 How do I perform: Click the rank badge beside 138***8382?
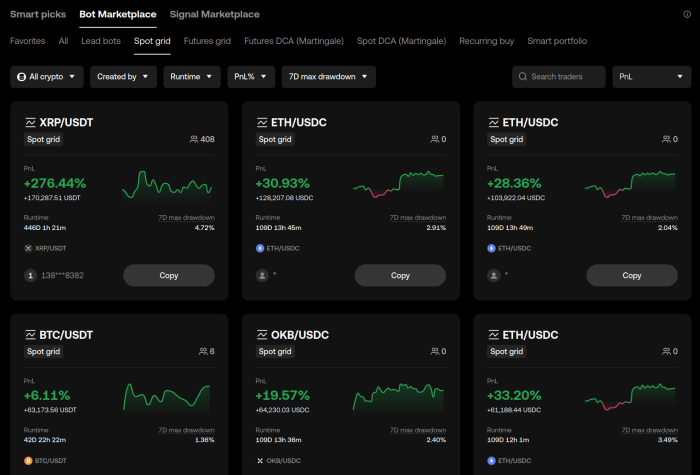click(x=30, y=275)
